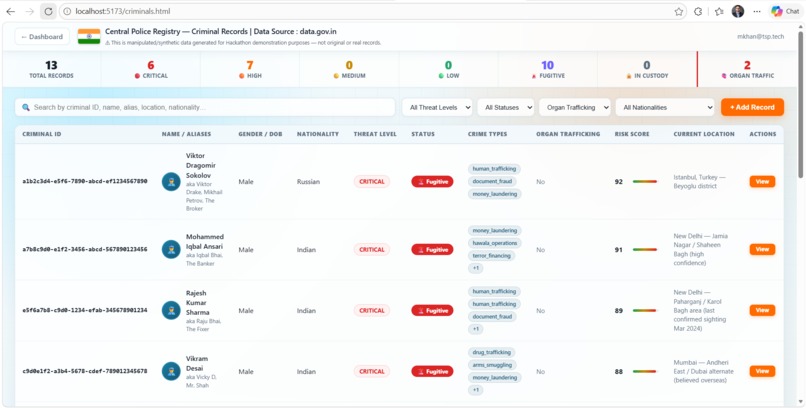View record of Rajesh Kumar Sharma
Screen dimensions: 806x408
(762, 310)
